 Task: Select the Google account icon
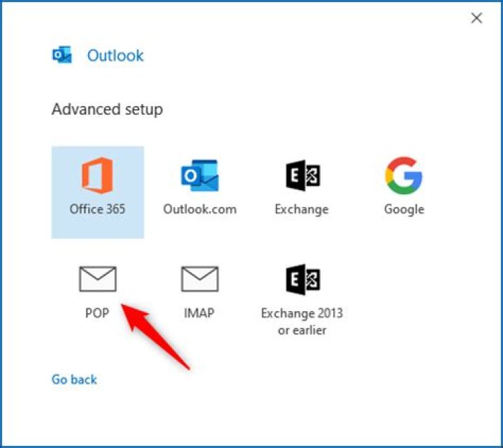point(404,175)
